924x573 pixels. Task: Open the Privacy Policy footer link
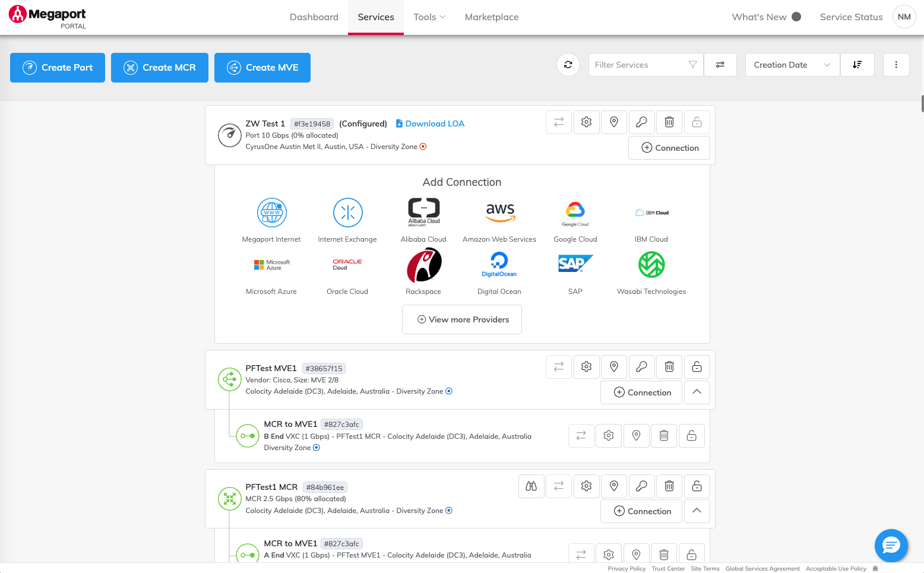[x=626, y=569]
